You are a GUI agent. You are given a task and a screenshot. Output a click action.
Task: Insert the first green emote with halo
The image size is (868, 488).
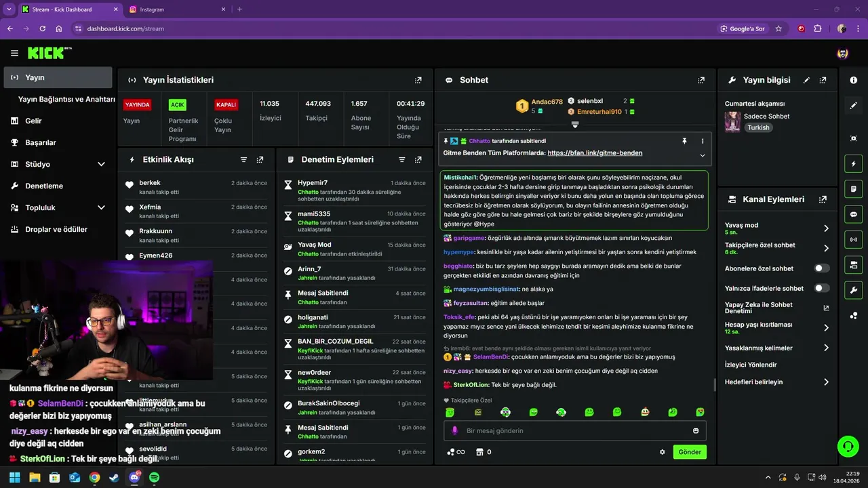tap(450, 412)
